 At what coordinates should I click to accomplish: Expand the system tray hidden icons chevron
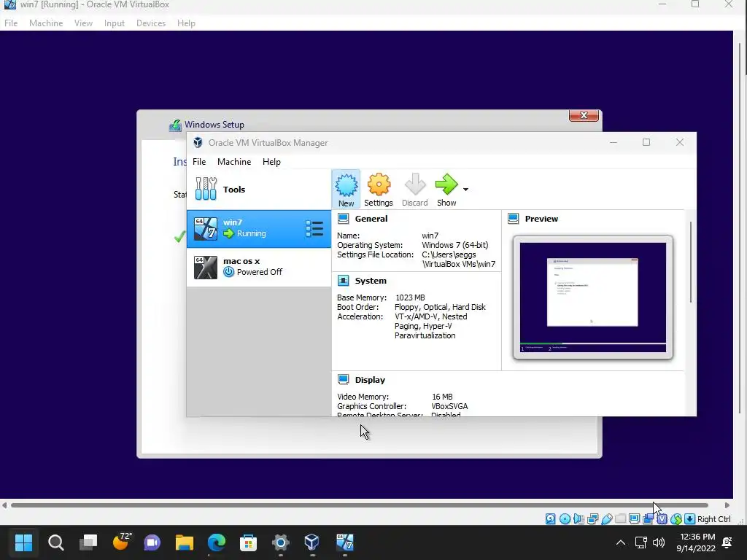pos(621,542)
